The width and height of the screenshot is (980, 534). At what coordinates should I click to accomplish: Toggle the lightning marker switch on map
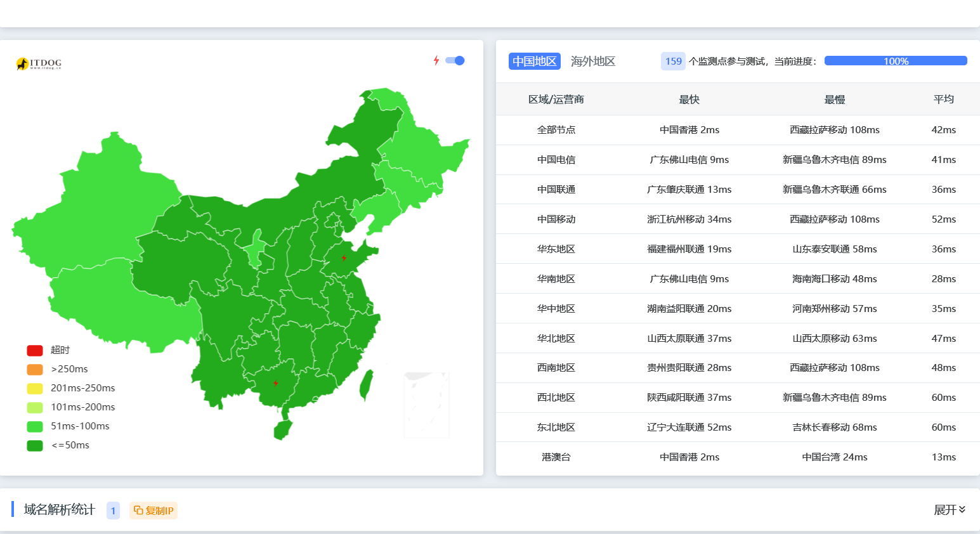point(455,61)
